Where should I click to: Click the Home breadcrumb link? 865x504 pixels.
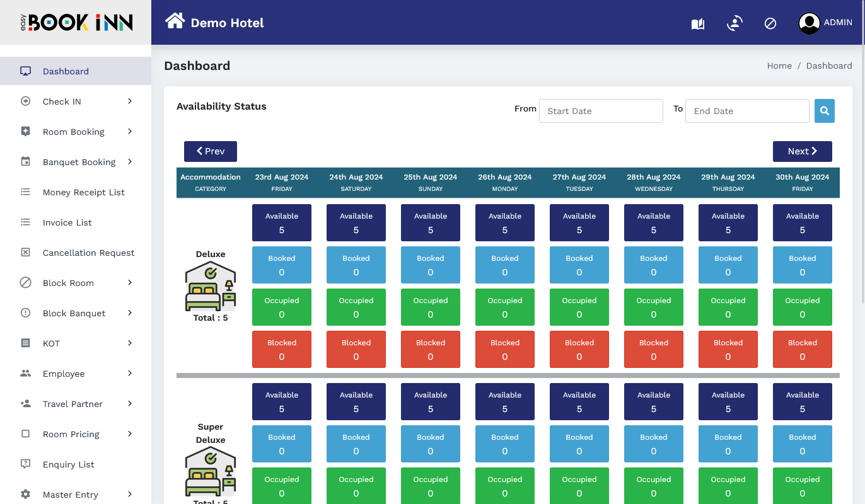click(x=779, y=66)
